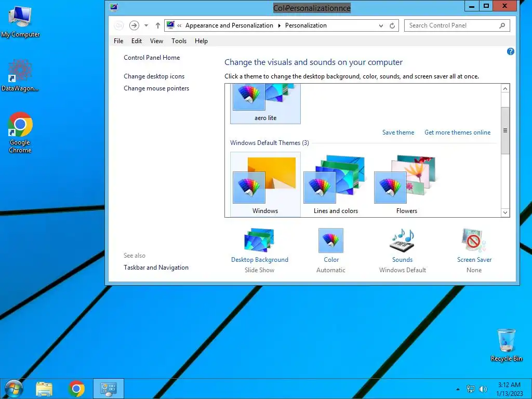Open Change mouse pointers link
This screenshot has width=532, height=399.
pyautogui.click(x=156, y=88)
